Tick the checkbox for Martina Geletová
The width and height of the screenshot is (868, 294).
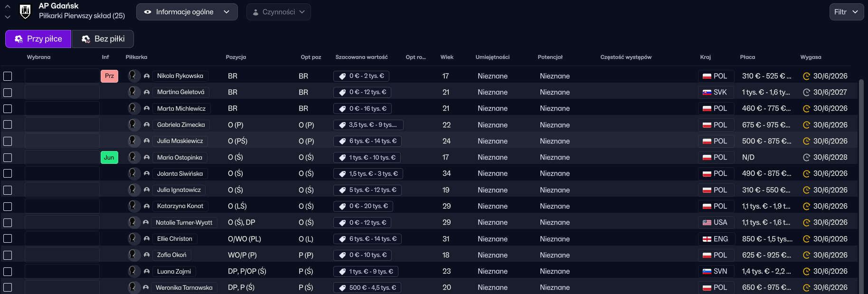tap(8, 92)
